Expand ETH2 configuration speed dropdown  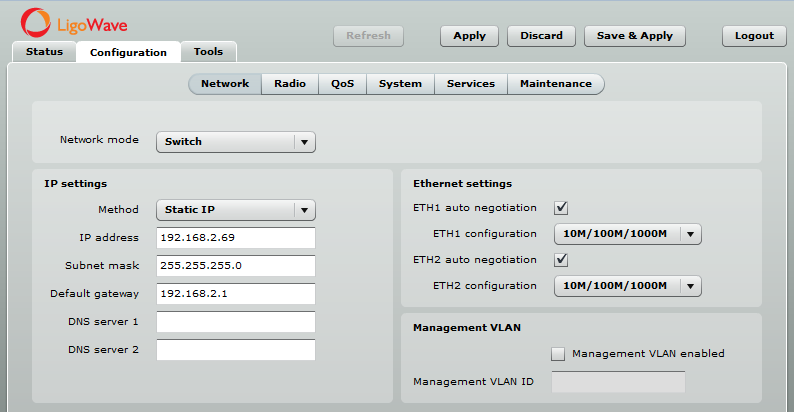[x=628, y=286]
